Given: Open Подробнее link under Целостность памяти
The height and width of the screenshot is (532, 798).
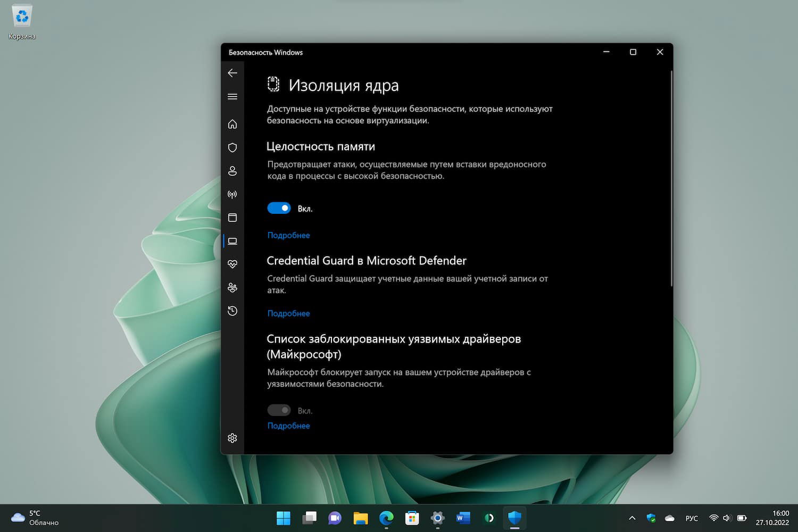Looking at the screenshot, I should coord(288,235).
